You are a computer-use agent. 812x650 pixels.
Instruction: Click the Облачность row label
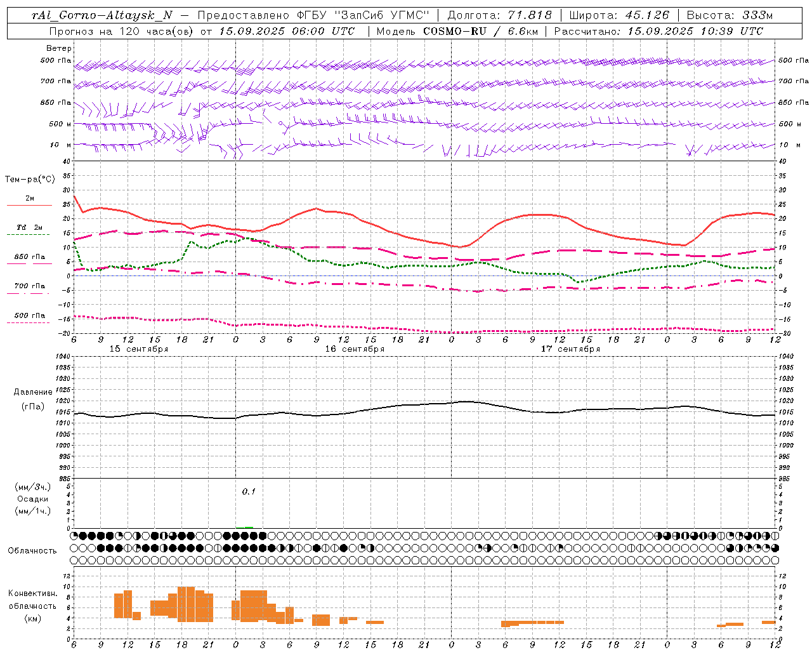(x=32, y=550)
